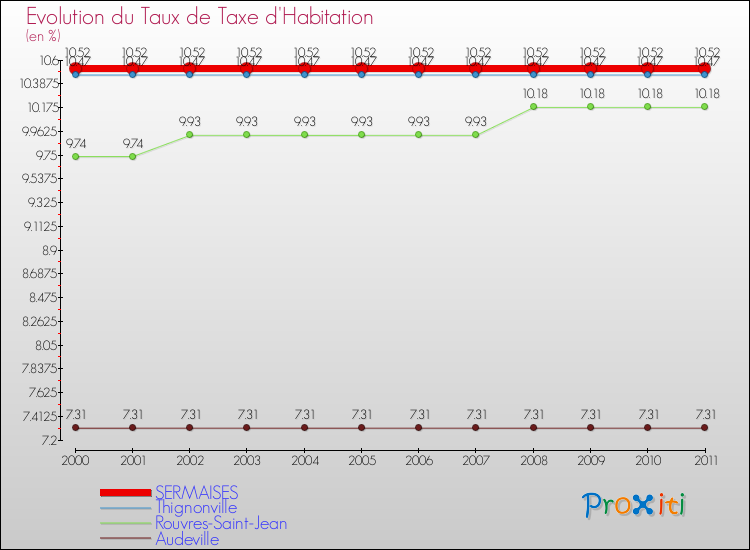
Task: Click the green data point for 2011 (10.18)
Action: click(x=705, y=107)
